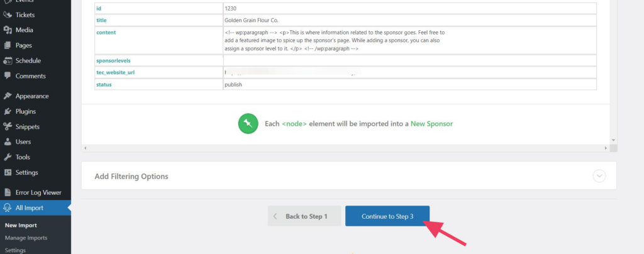This screenshot has height=254, width=644.
Task: Expand the Add Filtering Options chevron
Action: pyautogui.click(x=599, y=176)
